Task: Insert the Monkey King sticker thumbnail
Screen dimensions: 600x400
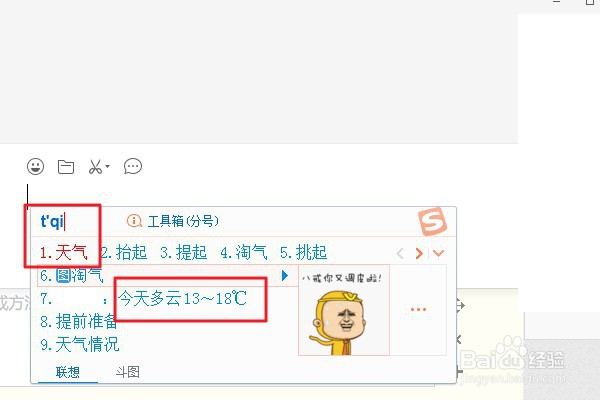Action: pos(344,310)
